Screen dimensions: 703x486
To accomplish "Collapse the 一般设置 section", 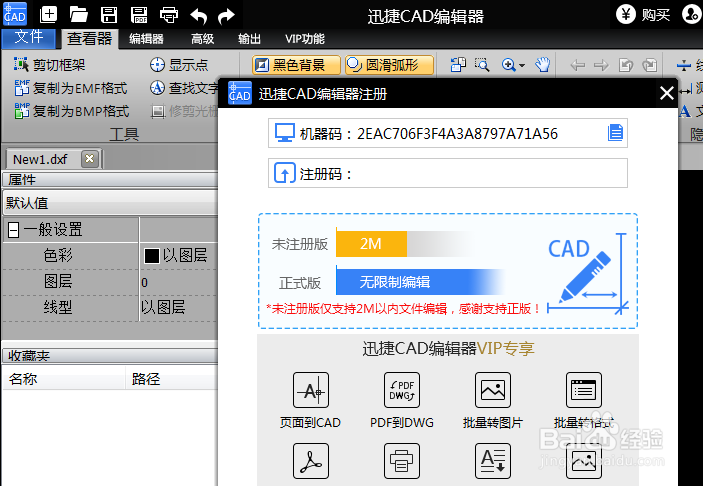I will pos(13,230).
